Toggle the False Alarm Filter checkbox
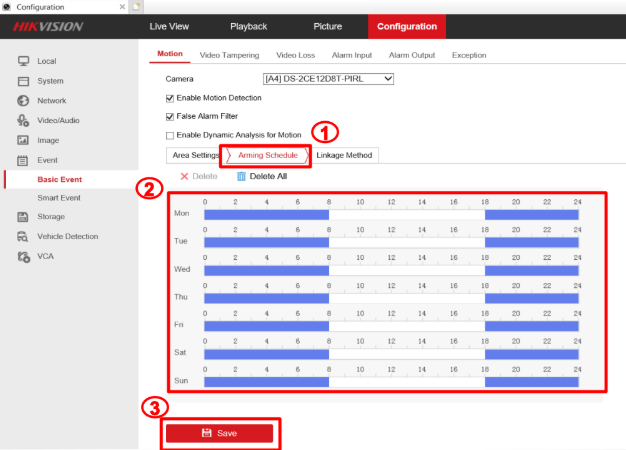 pyautogui.click(x=169, y=116)
